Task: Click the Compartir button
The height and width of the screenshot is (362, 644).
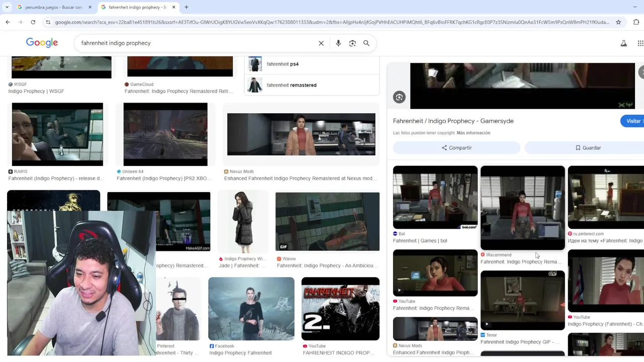Action: (456, 148)
